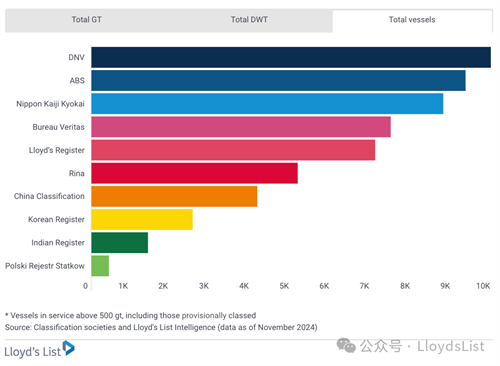Click the ABS axis label
The width and height of the screenshot is (500, 366).
pos(77,81)
